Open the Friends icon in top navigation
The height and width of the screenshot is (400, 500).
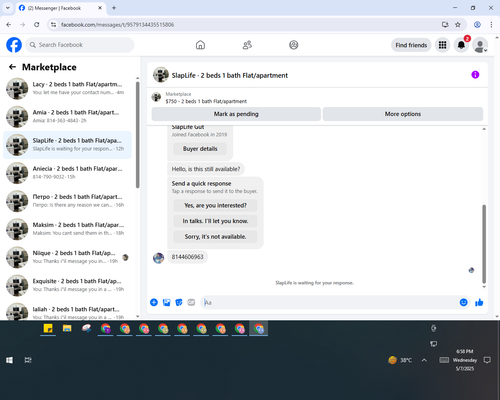tap(247, 45)
